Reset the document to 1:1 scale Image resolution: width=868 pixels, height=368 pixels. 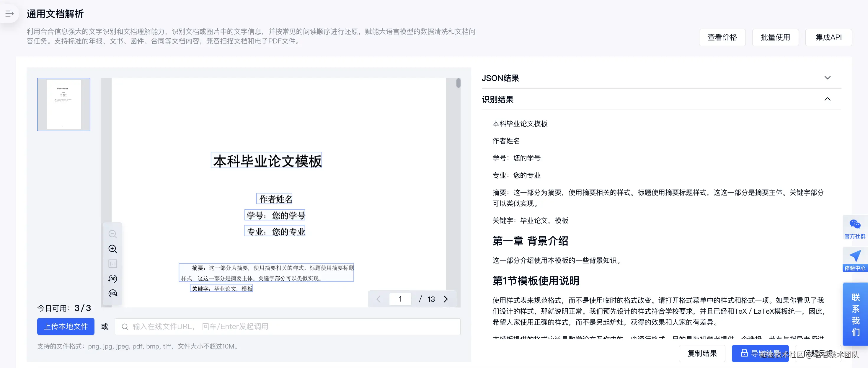pos(112,264)
